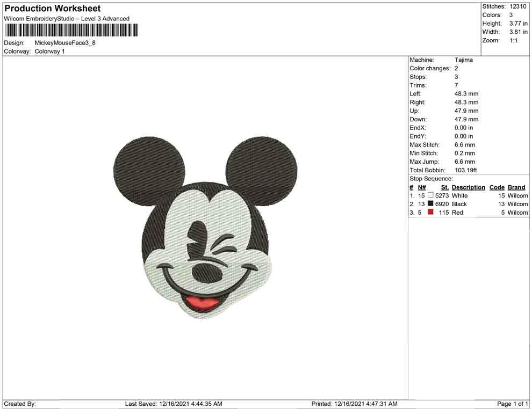Select the machine value 'Tajima'
Viewport: 532px width, 409px height.
[463, 60]
